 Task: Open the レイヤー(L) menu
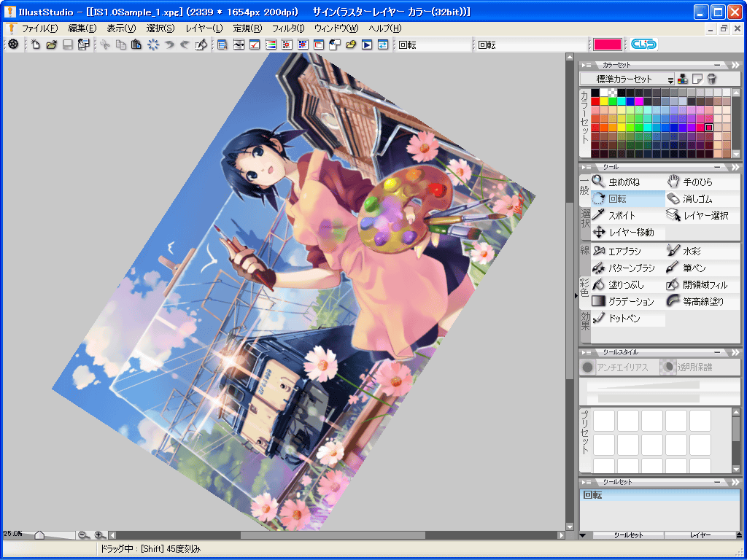[204, 28]
